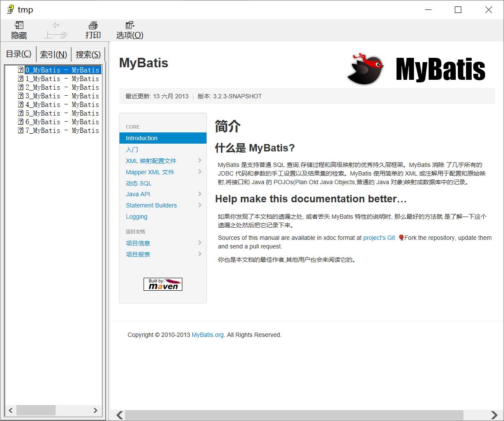Select tree item 1_MyBatis - MyBatis

[x=63, y=79]
